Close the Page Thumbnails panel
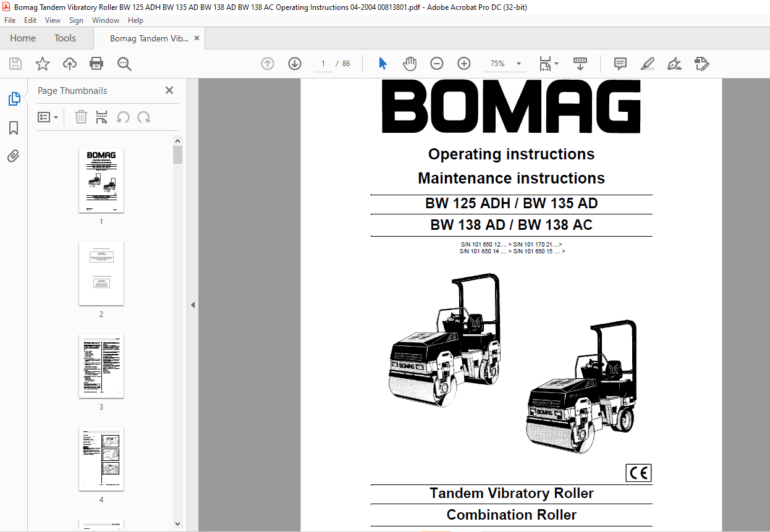Image resolution: width=770 pixels, height=532 pixels. click(169, 90)
